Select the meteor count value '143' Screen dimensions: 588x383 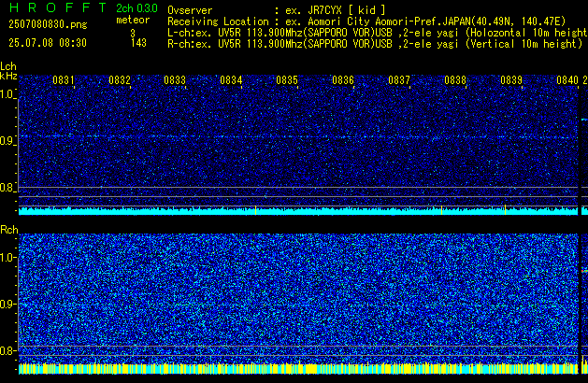(138, 43)
